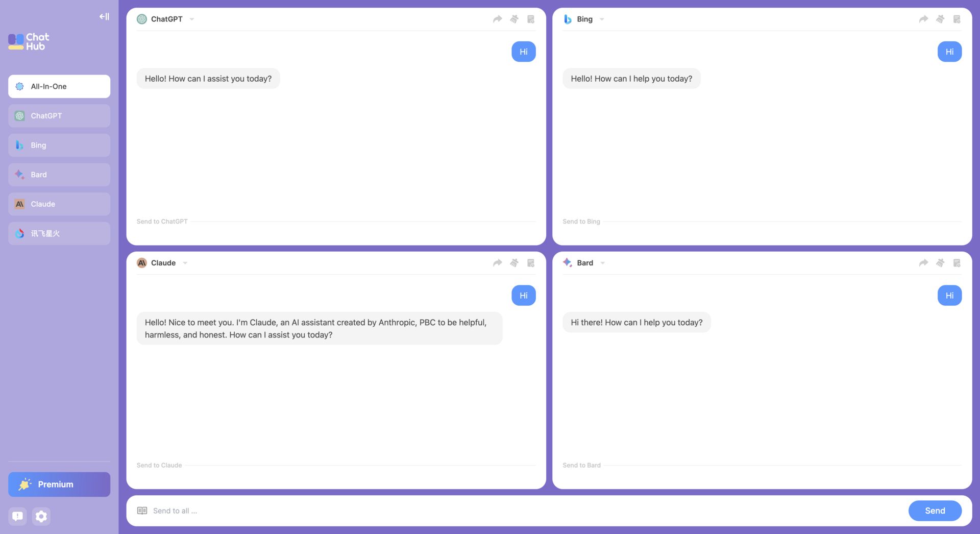Open the Bard chat from the sidebar

[x=59, y=174]
